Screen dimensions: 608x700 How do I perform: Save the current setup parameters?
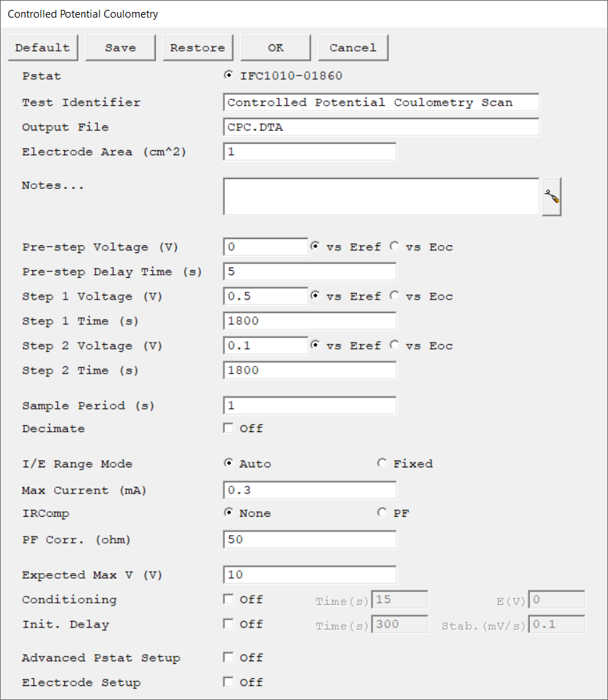pyautogui.click(x=120, y=48)
